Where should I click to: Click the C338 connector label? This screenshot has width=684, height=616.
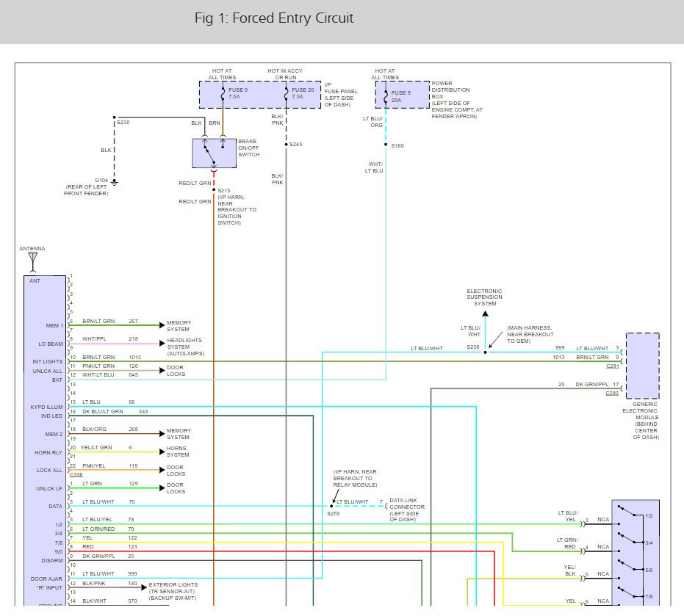pyautogui.click(x=76, y=475)
